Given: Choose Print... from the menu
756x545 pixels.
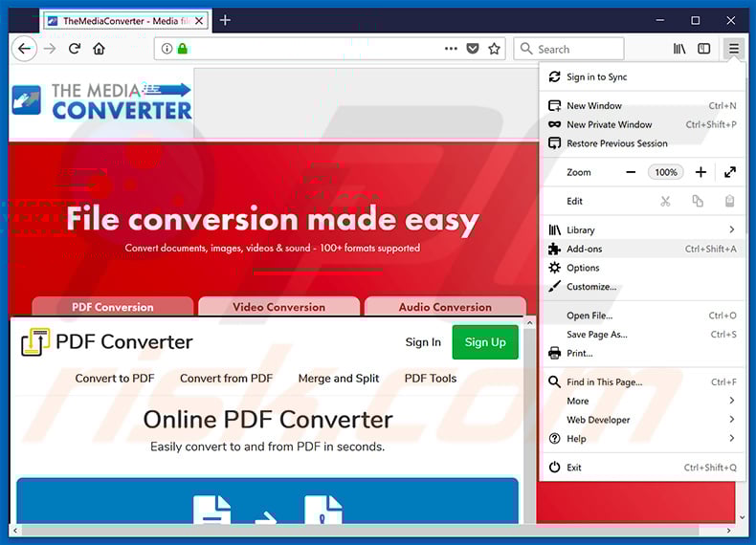Looking at the screenshot, I should (x=644, y=353).
